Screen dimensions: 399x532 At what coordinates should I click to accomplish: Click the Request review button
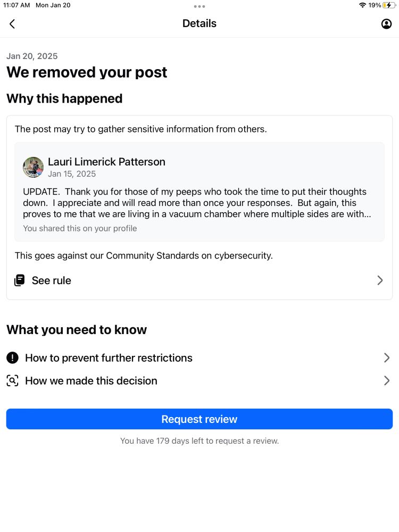coord(199,419)
